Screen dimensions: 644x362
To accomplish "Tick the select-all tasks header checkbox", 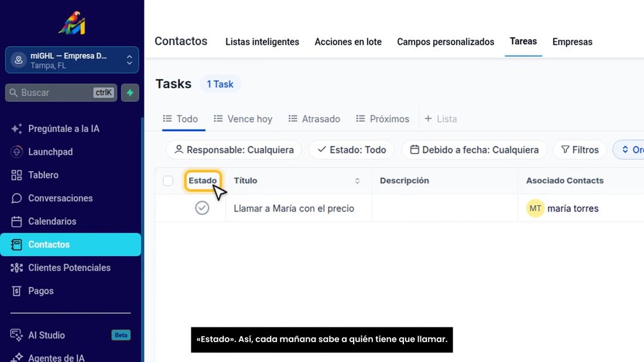I will coord(168,181).
